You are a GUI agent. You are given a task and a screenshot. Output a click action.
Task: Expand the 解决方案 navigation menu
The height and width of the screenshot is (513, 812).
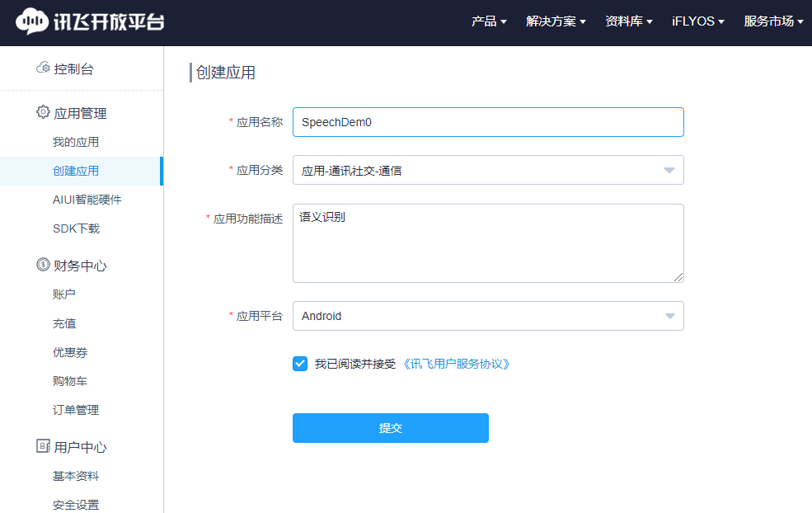coord(556,21)
